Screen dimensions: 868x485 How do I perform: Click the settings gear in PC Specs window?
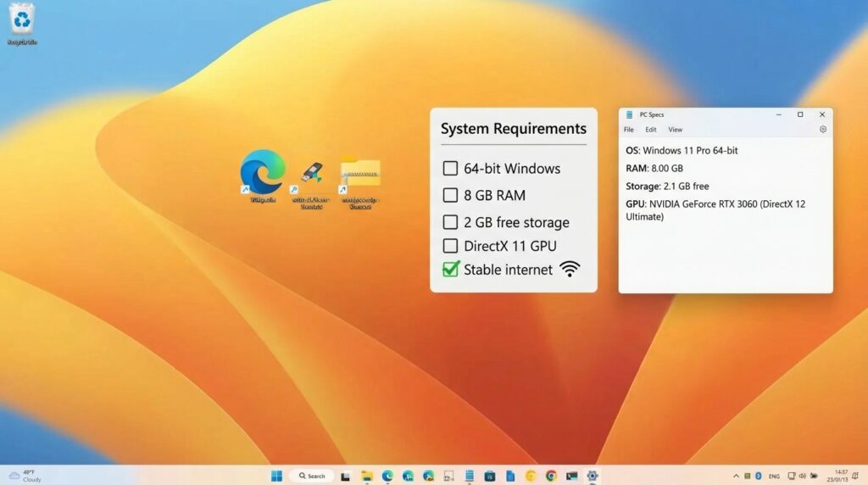pyautogui.click(x=822, y=130)
